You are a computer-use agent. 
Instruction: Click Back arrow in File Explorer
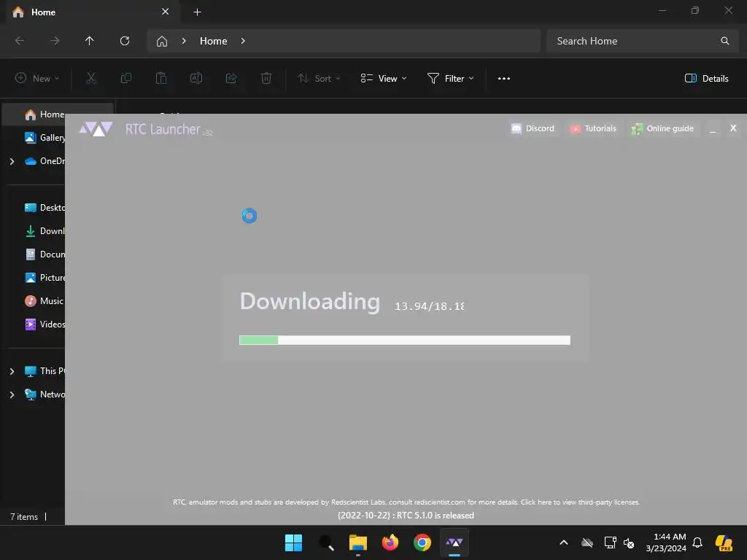(20, 41)
